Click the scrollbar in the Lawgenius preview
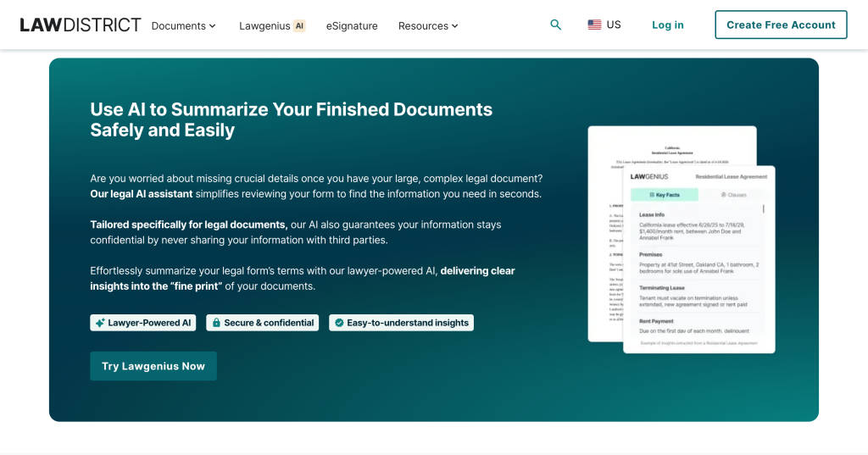 [763, 208]
